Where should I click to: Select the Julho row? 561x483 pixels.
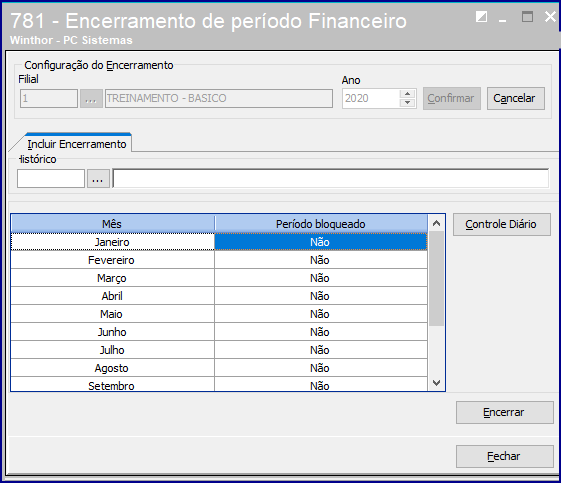(x=219, y=350)
